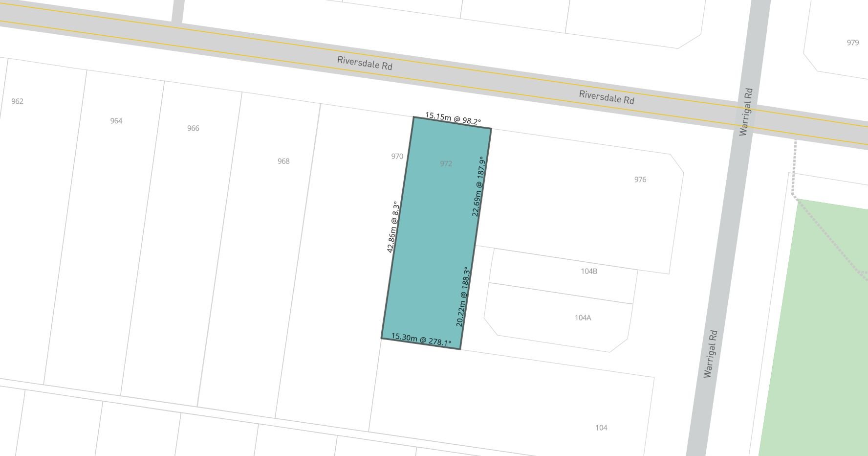Click the lot number 962
The width and height of the screenshot is (868, 456).
[17, 101]
